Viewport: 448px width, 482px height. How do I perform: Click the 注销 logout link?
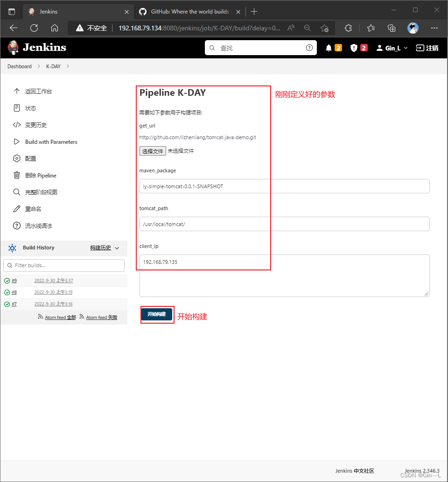tap(427, 48)
